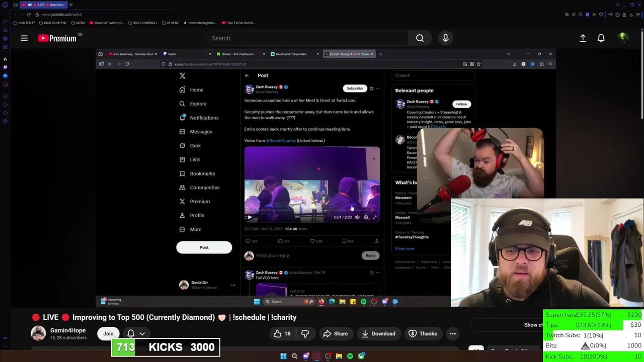Switch to the Dashboard / Streamlabs tab

point(294,54)
